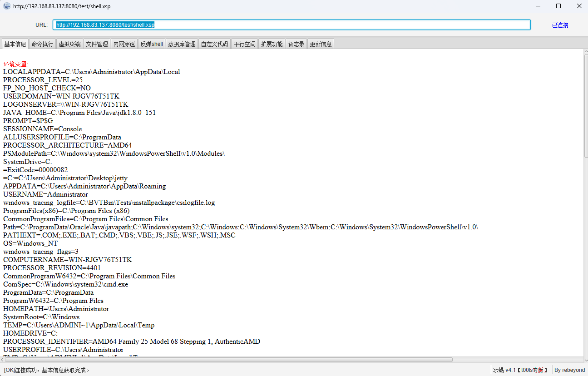
Task: Show the 扩展功能 tab
Action: point(272,44)
